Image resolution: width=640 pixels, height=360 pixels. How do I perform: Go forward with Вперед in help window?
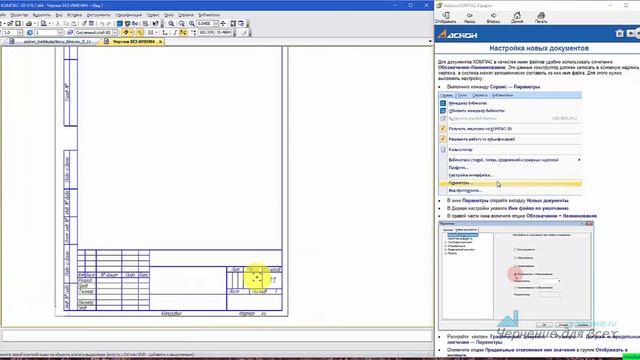pos(493,18)
